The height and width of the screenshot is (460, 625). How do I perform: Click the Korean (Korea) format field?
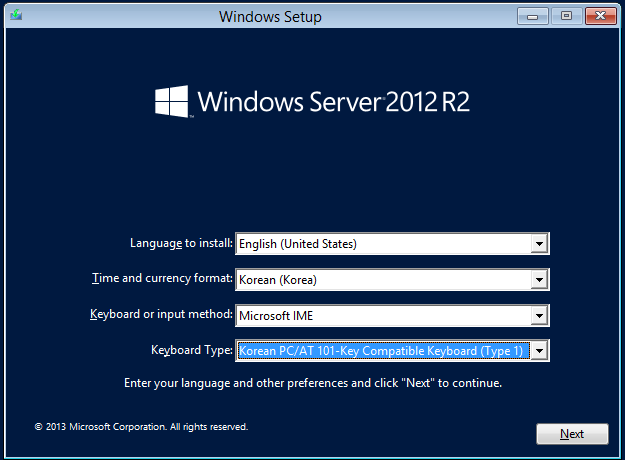point(392,279)
